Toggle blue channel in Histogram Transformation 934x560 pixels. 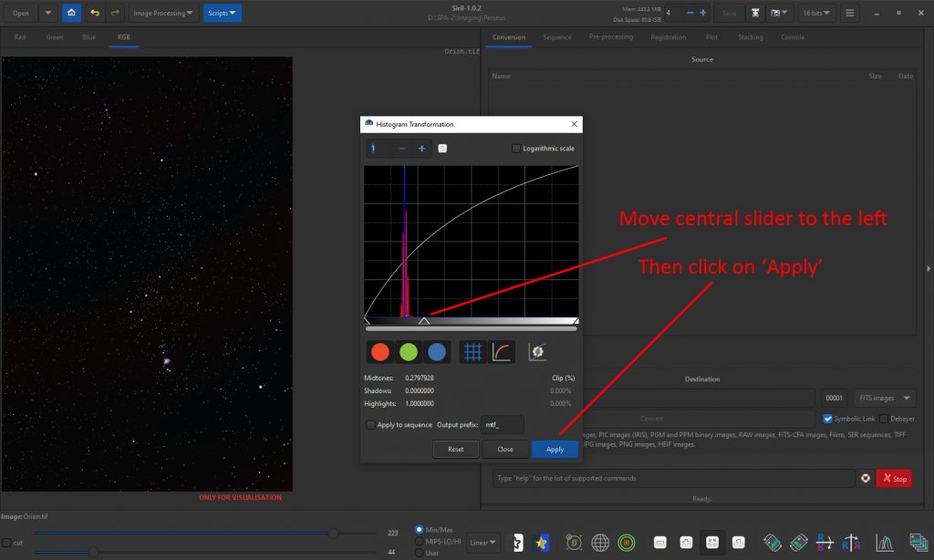coord(437,352)
